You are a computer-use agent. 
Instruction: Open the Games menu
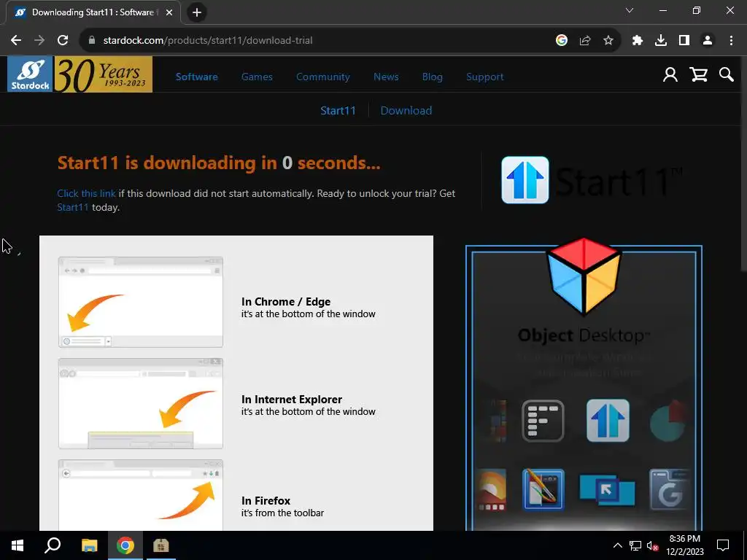[x=257, y=77]
